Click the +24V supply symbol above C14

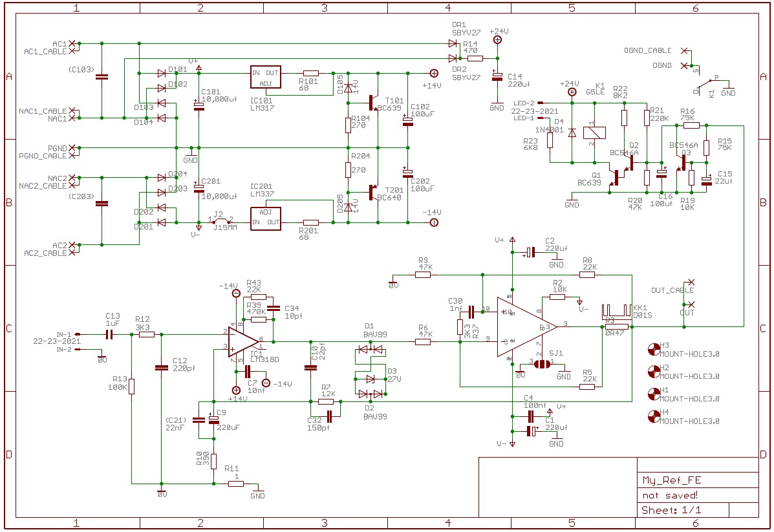tap(498, 40)
